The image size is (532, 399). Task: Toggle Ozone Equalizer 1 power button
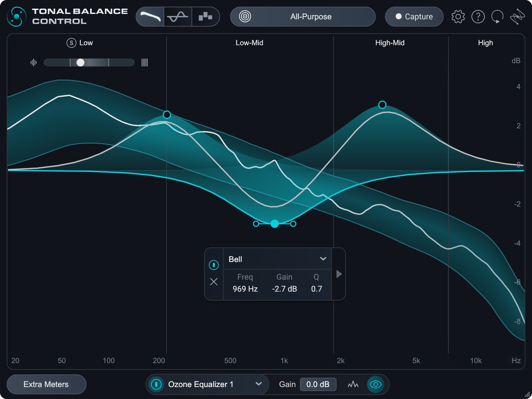pyautogui.click(x=156, y=384)
